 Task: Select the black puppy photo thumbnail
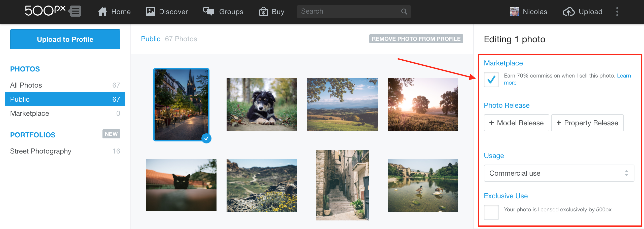pyautogui.click(x=261, y=105)
